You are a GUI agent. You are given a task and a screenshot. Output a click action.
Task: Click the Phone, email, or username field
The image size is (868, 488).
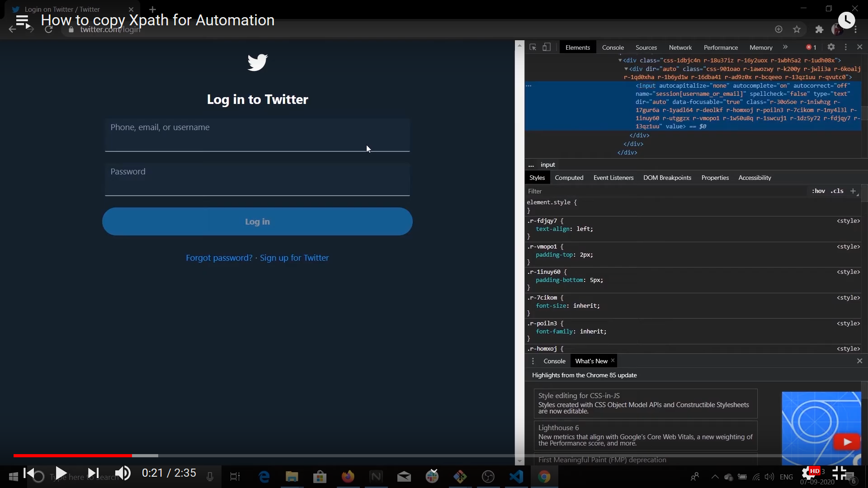[x=257, y=136]
